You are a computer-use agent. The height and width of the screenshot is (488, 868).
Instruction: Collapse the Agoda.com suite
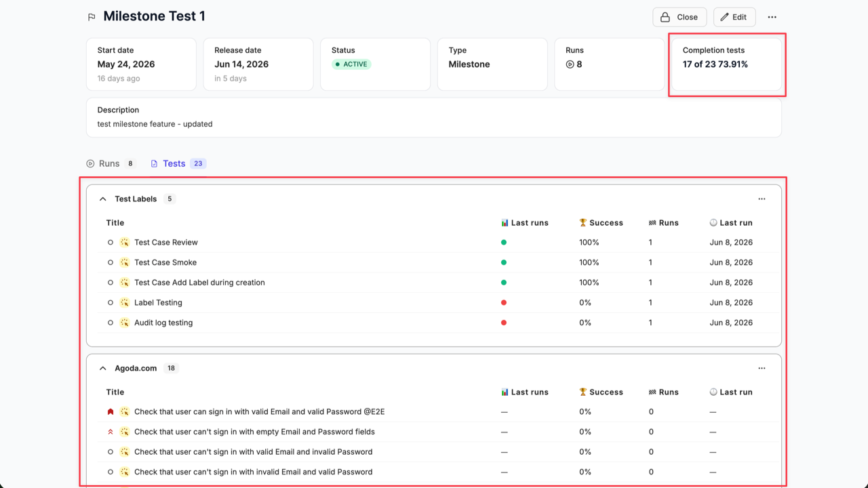(103, 369)
